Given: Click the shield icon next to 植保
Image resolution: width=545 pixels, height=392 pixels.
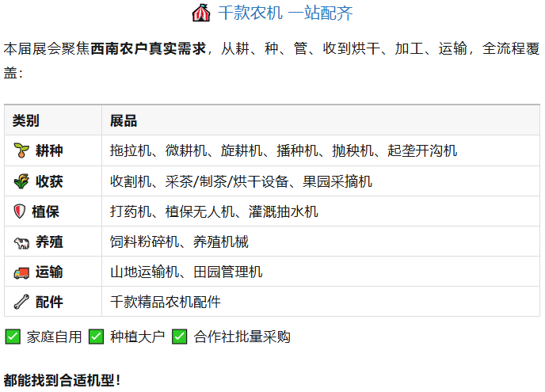Looking at the screenshot, I should coord(21,211).
